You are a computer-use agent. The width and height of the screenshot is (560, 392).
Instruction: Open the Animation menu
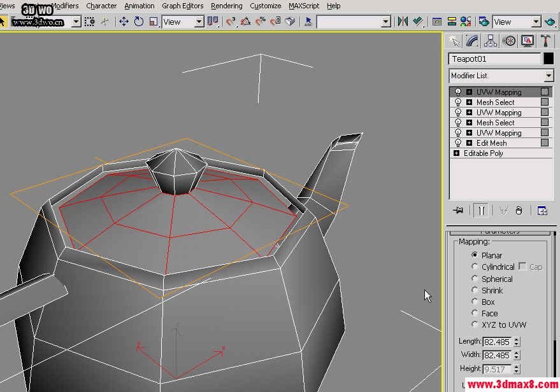[140, 6]
